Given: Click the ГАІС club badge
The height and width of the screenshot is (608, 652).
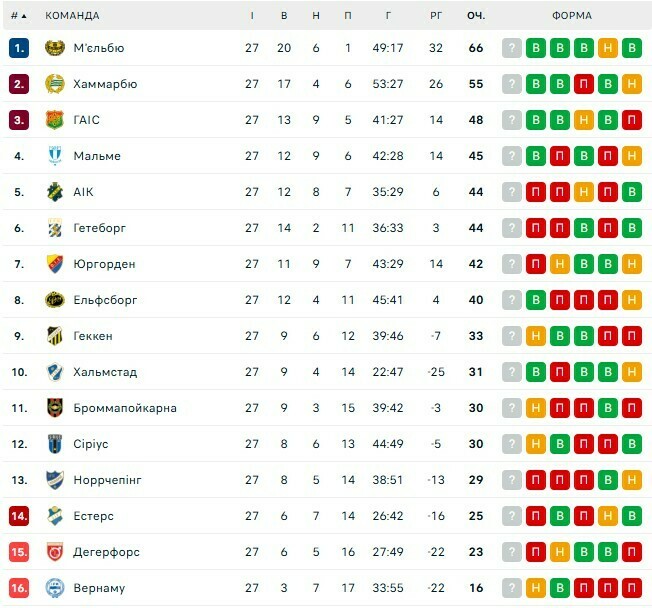Looking at the screenshot, I should (x=55, y=120).
